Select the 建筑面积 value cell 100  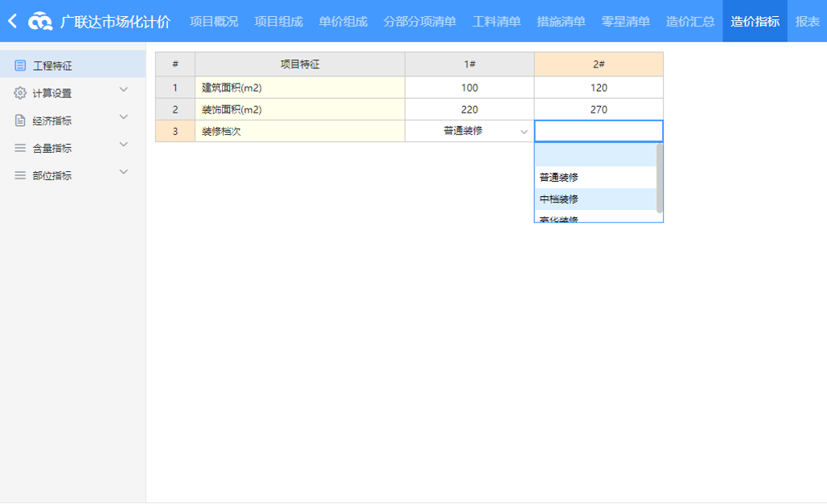470,88
